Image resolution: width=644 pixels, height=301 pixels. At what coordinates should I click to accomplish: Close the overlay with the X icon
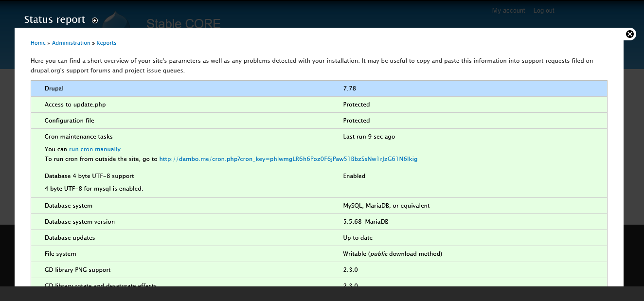[x=630, y=34]
